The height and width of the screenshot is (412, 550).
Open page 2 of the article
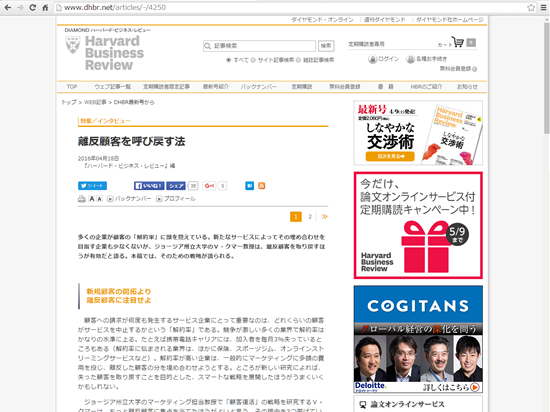point(310,217)
